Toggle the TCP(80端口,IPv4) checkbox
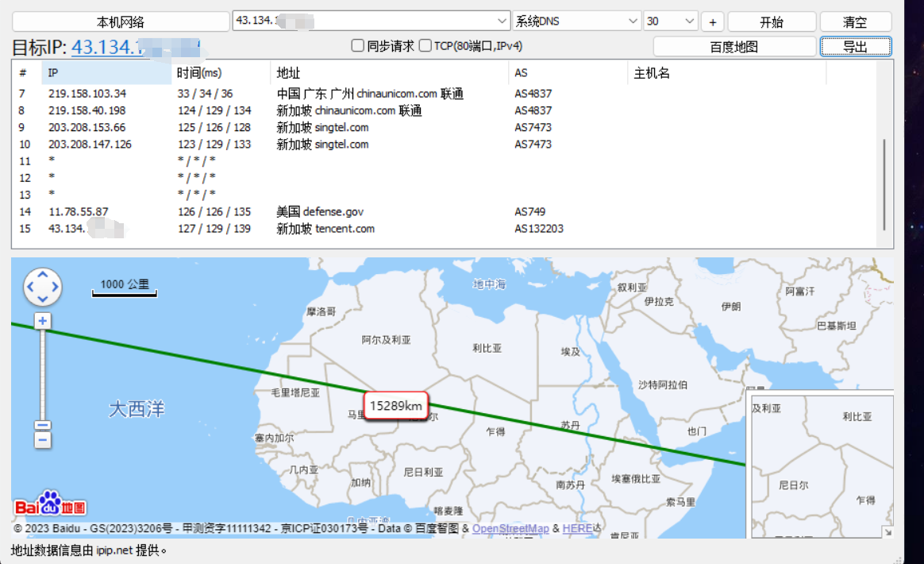This screenshot has height=564, width=924. click(425, 46)
